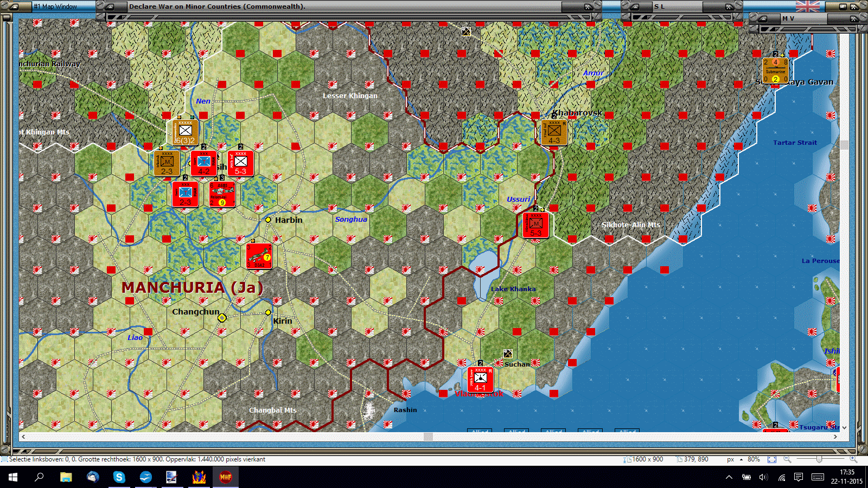
Task: Click the map's horizontal scrollbar right arrow
Action: (835, 436)
